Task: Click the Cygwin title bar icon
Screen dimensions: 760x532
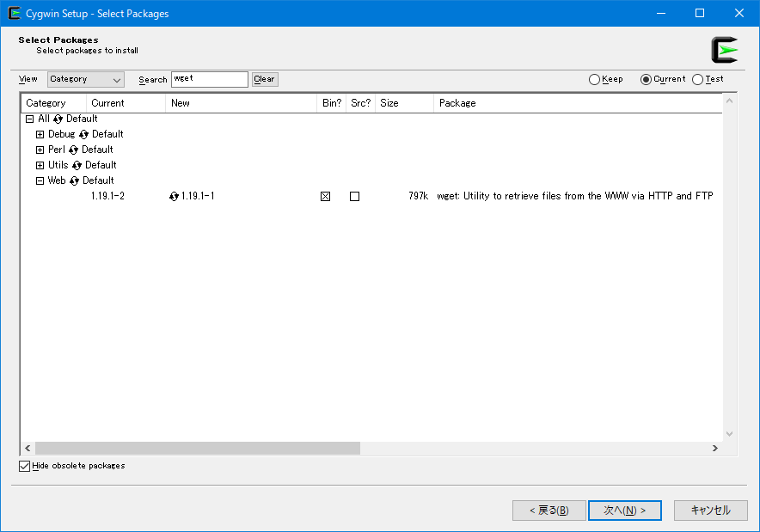Action: tap(14, 13)
